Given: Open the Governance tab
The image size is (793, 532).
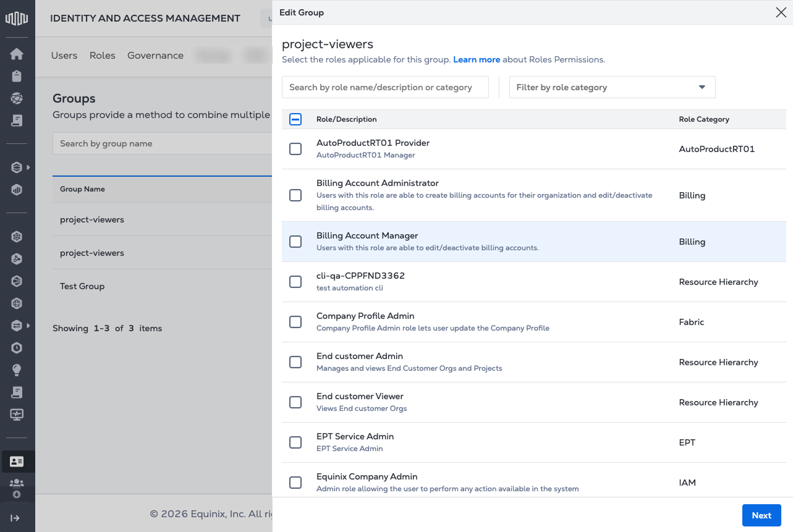Looking at the screenshot, I should pos(155,56).
